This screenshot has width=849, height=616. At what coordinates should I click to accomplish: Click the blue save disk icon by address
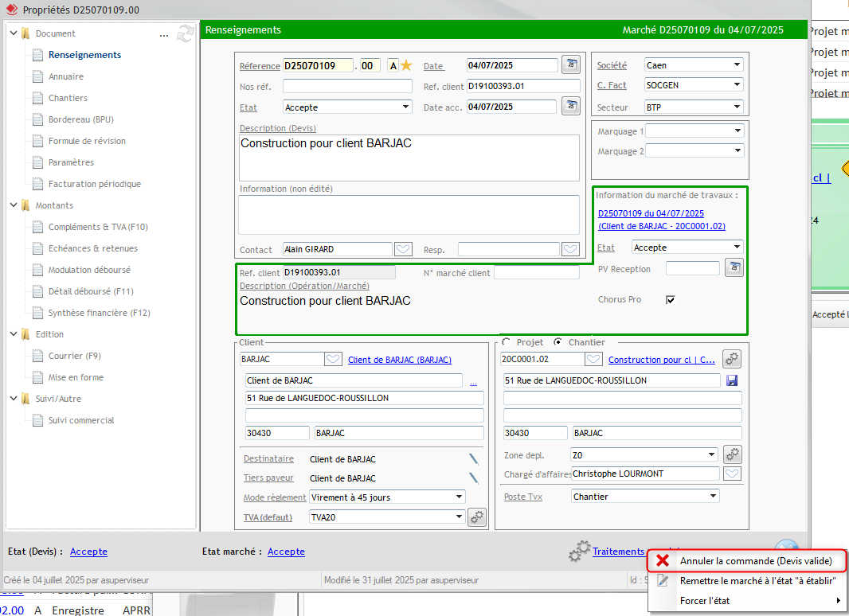coord(732,380)
